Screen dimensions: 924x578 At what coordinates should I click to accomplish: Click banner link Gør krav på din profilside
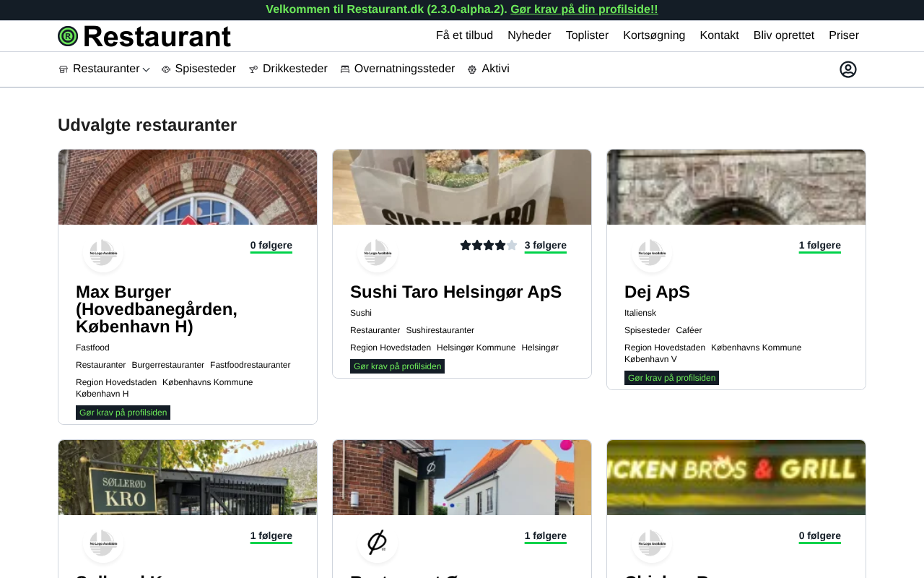[x=584, y=9]
